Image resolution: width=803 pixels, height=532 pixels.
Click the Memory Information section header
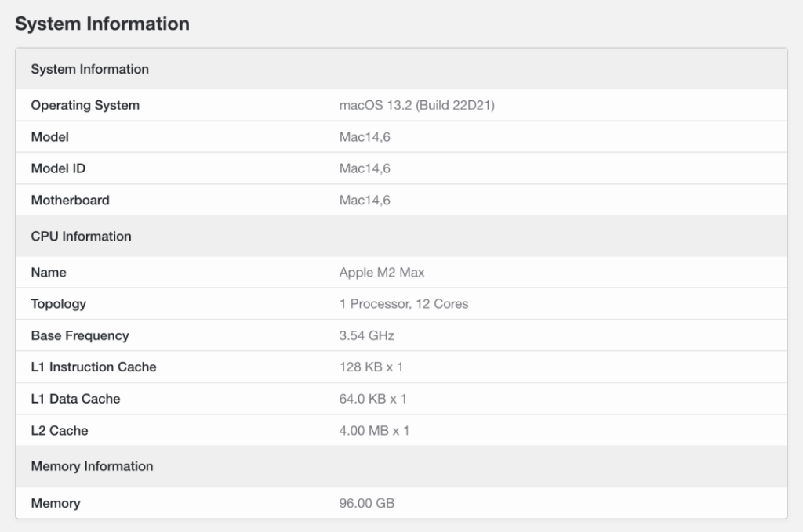[x=92, y=466]
